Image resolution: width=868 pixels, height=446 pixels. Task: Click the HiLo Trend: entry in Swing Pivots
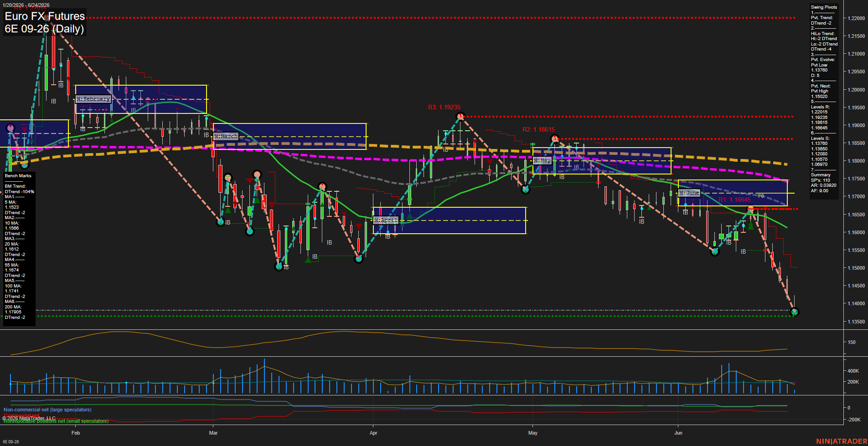(x=822, y=34)
